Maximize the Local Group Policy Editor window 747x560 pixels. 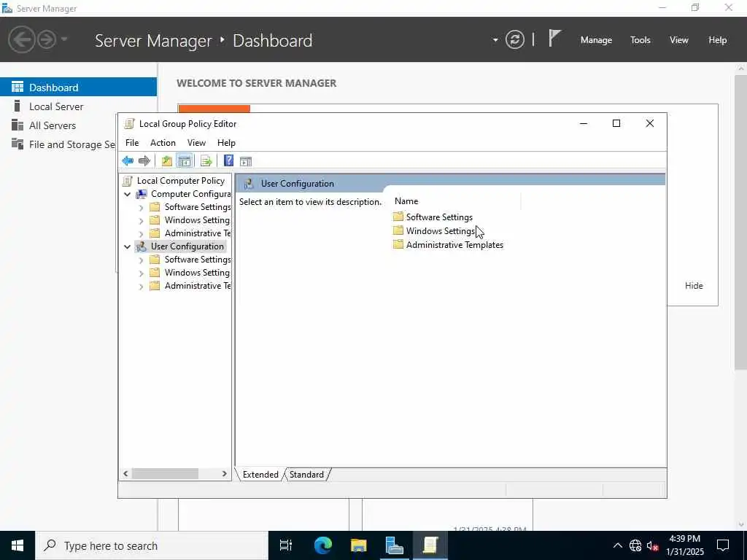pyautogui.click(x=616, y=123)
